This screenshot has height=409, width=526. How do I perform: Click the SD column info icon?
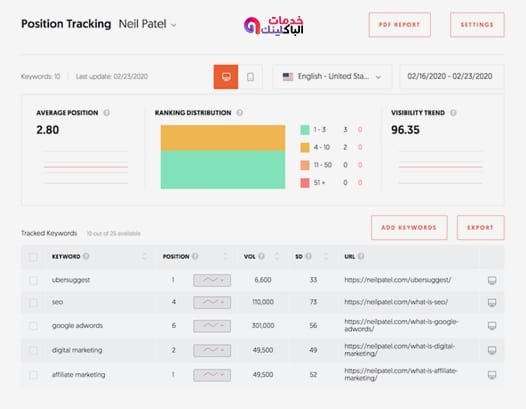(309, 256)
